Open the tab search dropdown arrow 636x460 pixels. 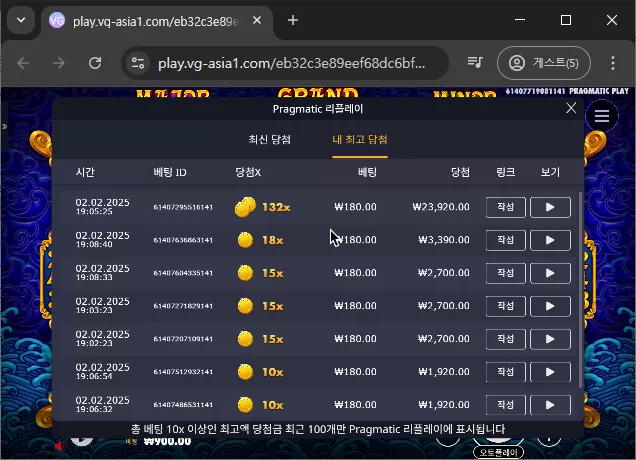21,20
